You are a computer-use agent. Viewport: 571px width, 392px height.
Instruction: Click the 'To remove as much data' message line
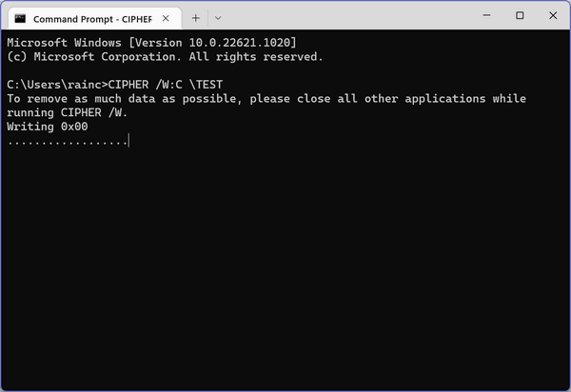tap(266, 99)
